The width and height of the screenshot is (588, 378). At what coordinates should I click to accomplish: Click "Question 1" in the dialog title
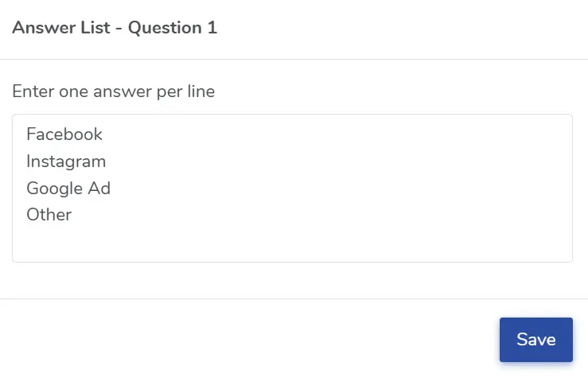173,28
